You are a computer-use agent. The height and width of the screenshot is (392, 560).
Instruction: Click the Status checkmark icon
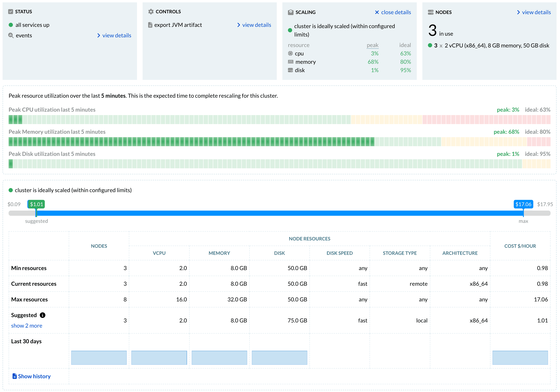click(x=11, y=11)
